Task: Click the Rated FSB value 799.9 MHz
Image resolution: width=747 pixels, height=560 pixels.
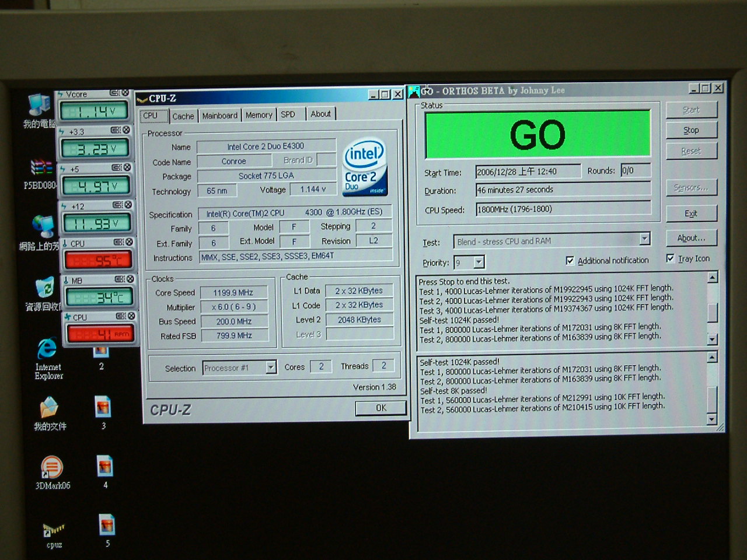Action: (x=233, y=335)
